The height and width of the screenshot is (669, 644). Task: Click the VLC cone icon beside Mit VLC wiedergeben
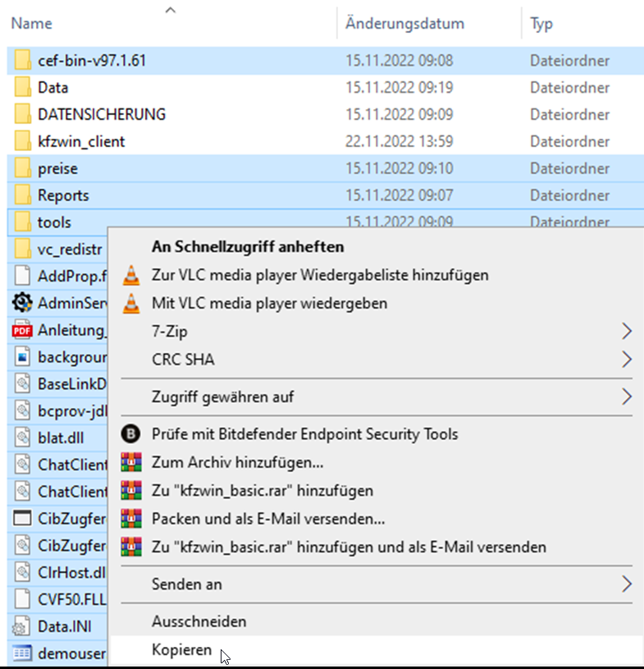point(131,304)
